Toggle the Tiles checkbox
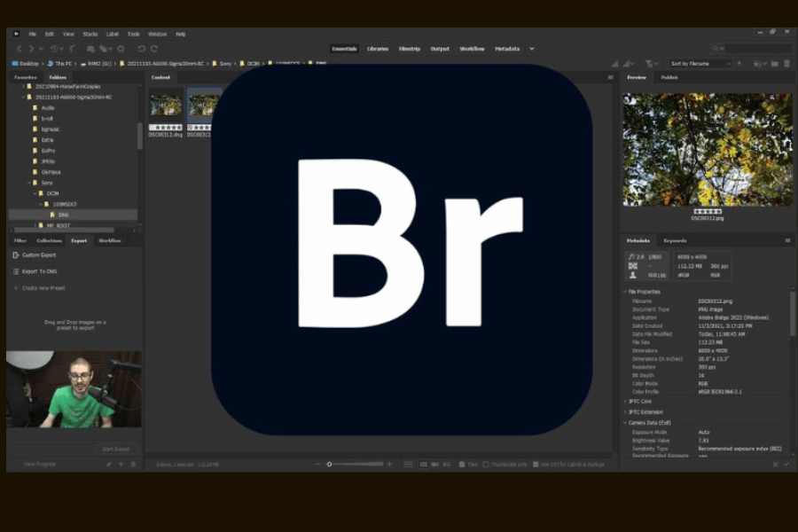Viewport: 798px width, 532px height. [462, 464]
